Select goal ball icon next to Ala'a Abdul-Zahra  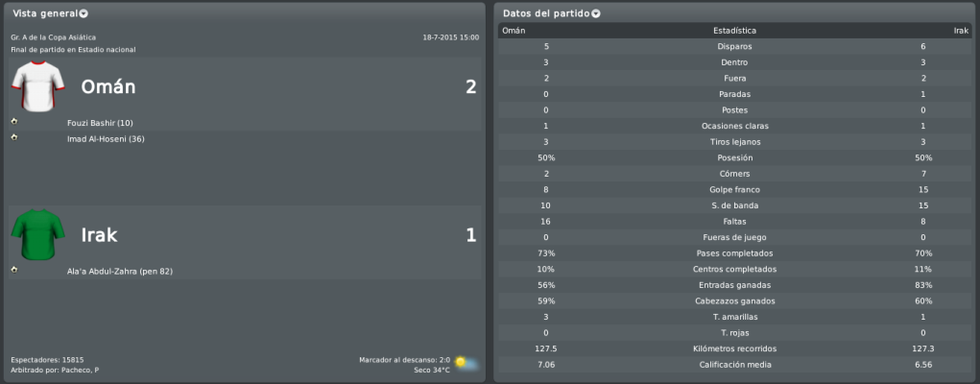pos(14,270)
